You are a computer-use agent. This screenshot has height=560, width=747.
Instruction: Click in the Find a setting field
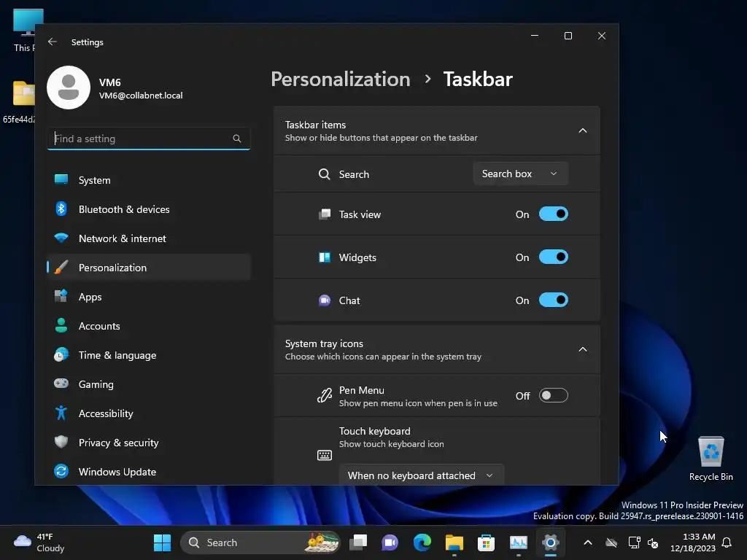tap(149, 139)
